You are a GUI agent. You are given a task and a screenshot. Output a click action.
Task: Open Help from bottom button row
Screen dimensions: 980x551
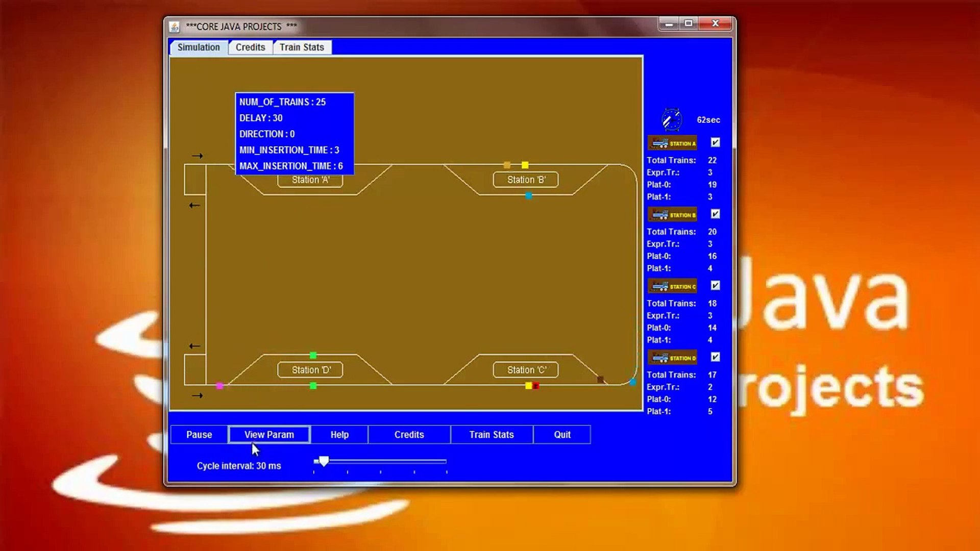339,435
